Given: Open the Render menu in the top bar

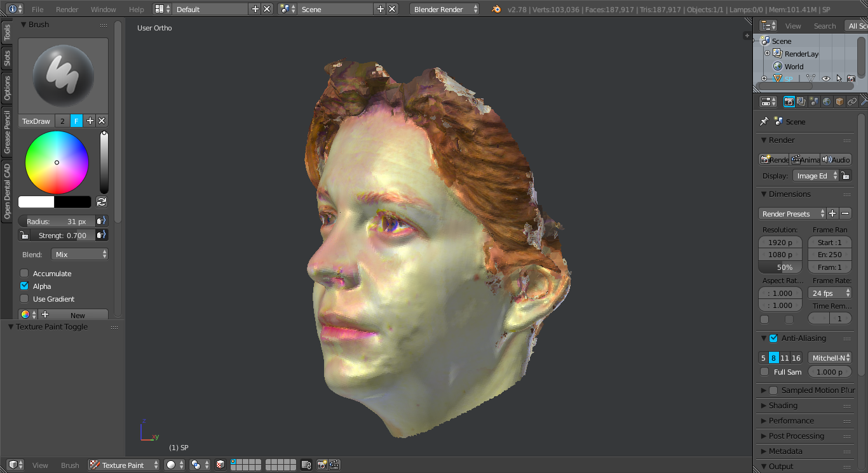Looking at the screenshot, I should click(x=67, y=9).
